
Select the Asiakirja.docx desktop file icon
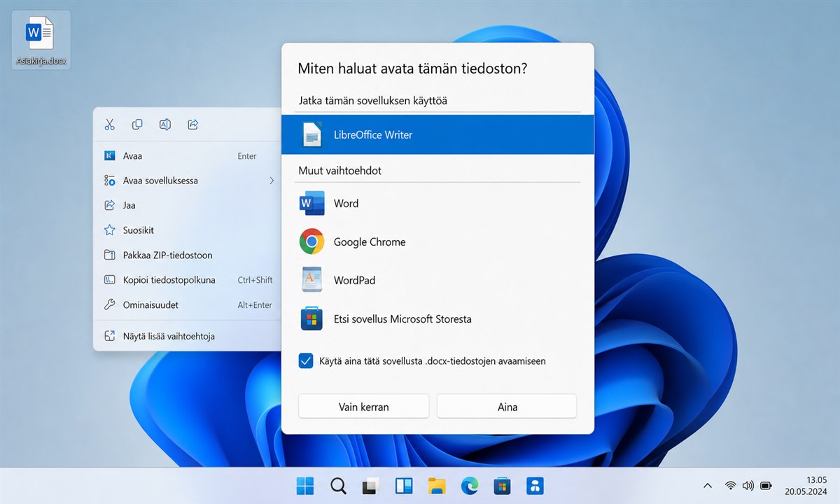pos(41,40)
